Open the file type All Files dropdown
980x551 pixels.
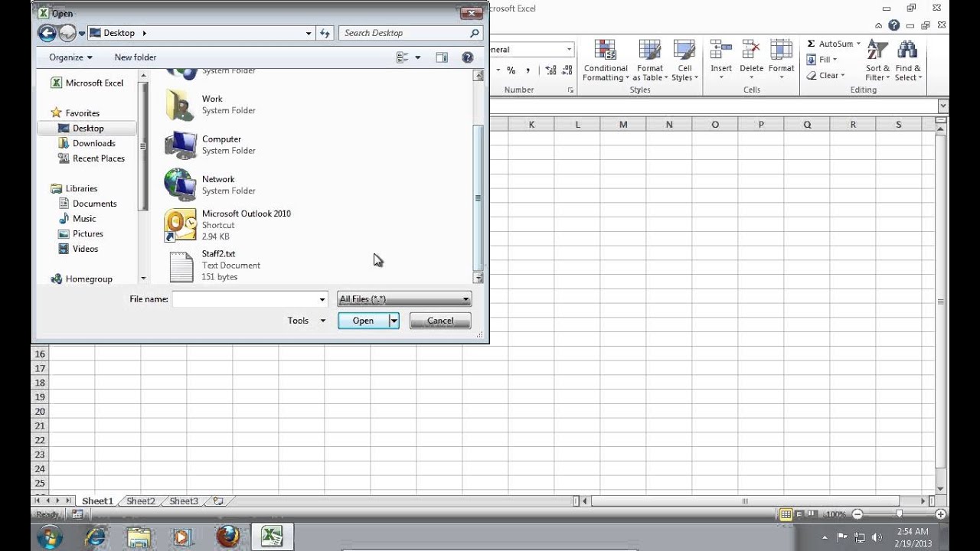click(404, 299)
